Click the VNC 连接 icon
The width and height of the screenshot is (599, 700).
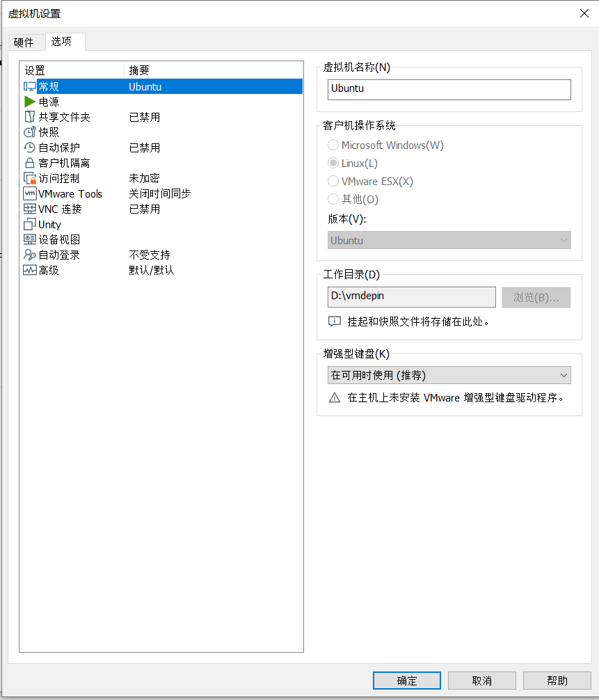point(29,209)
